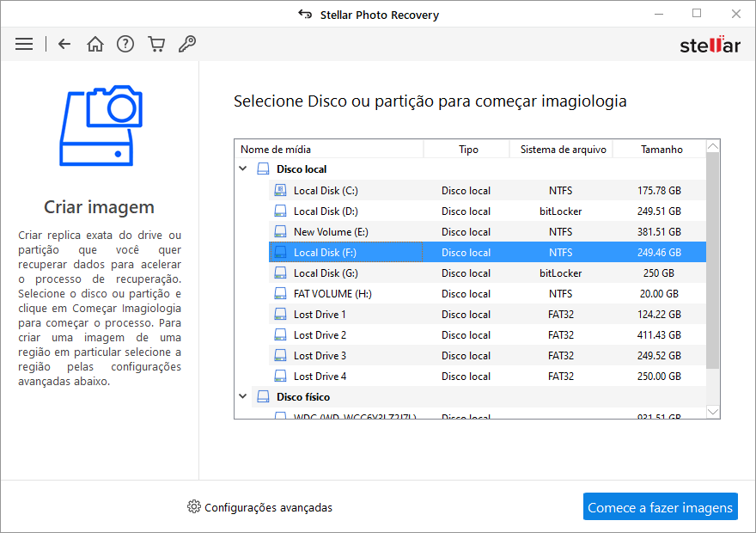The image size is (756, 533).
Task: Click the Configurações avançadas gear icon
Action: (194, 506)
